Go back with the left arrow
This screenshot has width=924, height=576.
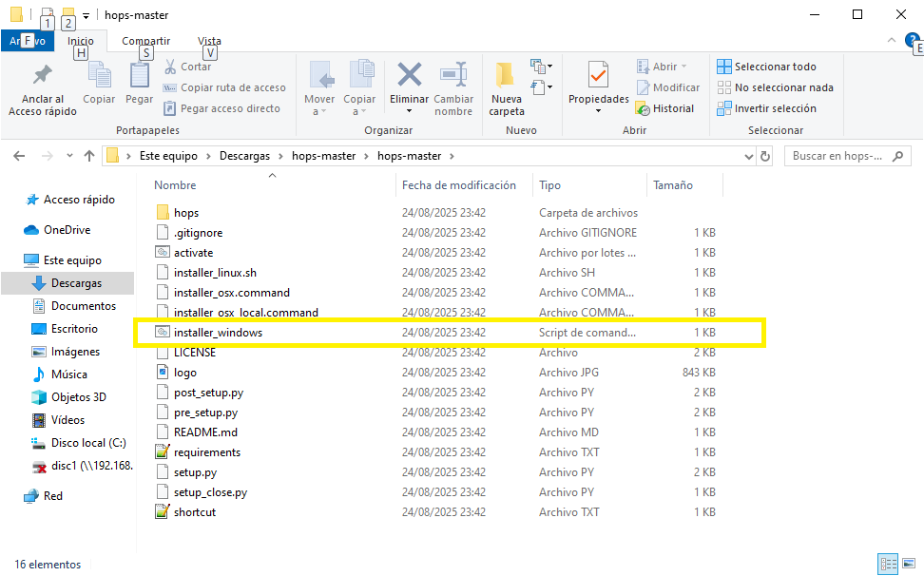click(x=19, y=156)
